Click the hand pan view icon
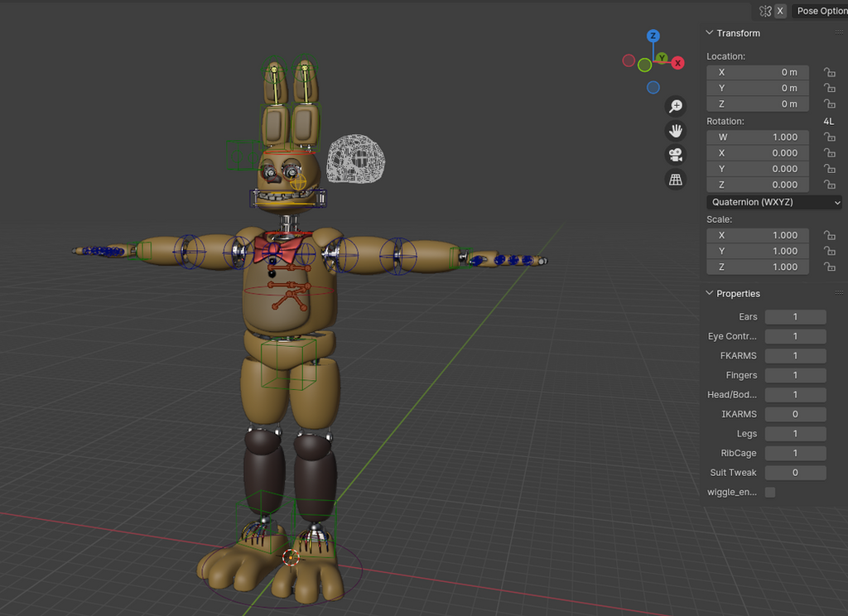This screenshot has width=848, height=616. [676, 131]
